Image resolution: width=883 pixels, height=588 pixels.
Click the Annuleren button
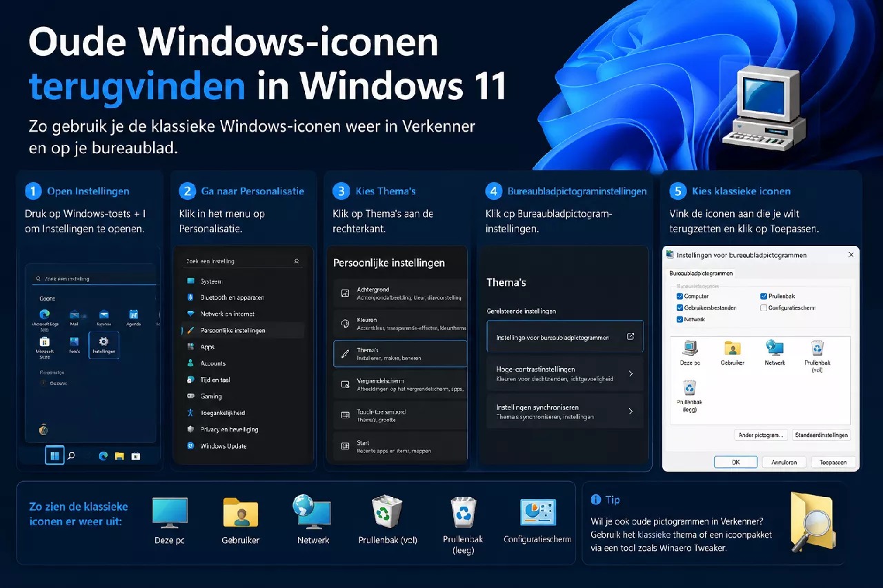(x=784, y=462)
